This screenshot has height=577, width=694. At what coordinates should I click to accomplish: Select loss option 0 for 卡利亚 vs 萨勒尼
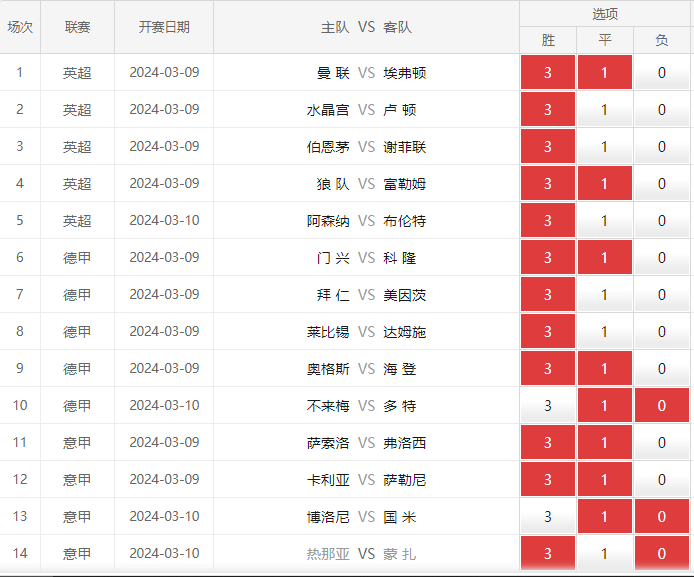click(662, 479)
